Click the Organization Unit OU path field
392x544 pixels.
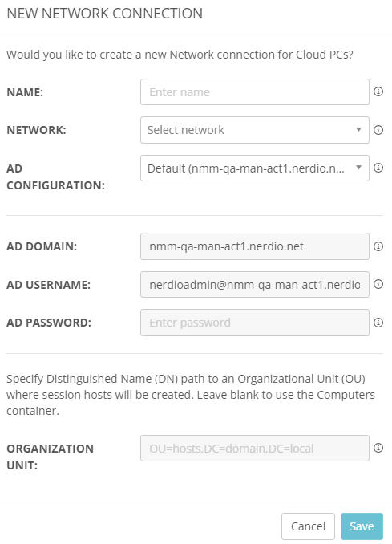click(x=255, y=449)
